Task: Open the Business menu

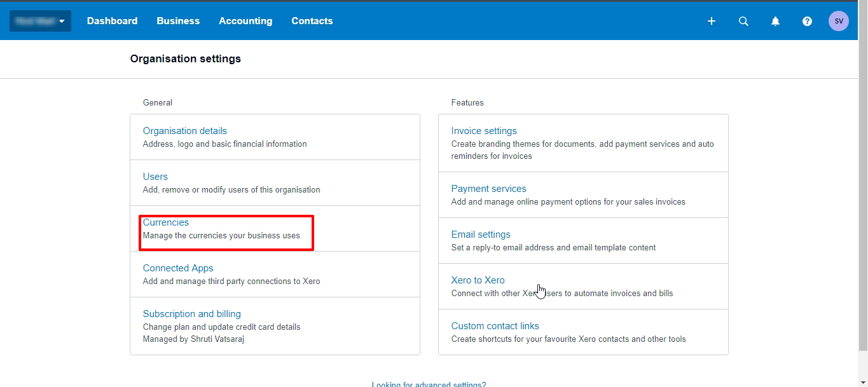Action: (x=178, y=21)
